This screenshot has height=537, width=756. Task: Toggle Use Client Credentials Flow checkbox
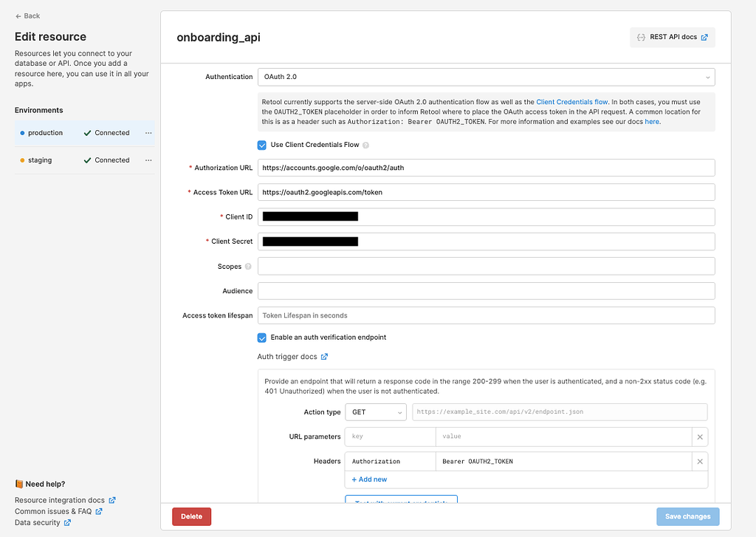(262, 146)
